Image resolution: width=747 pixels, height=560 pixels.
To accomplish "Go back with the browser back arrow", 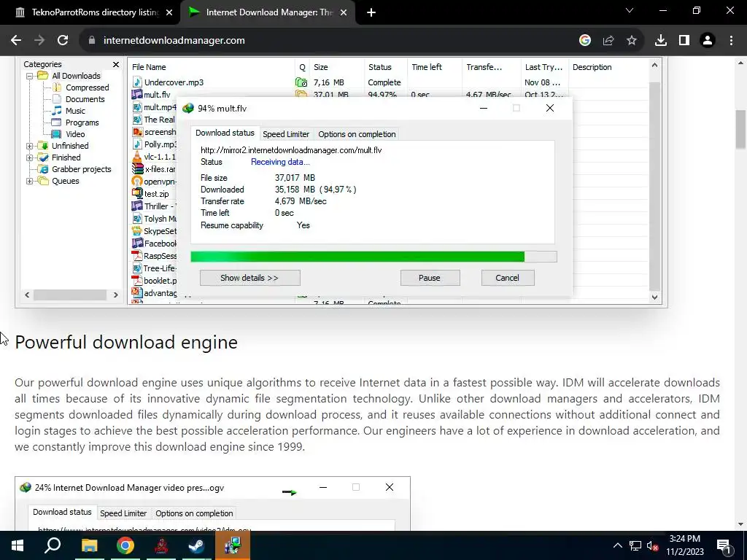I will [x=16, y=41].
